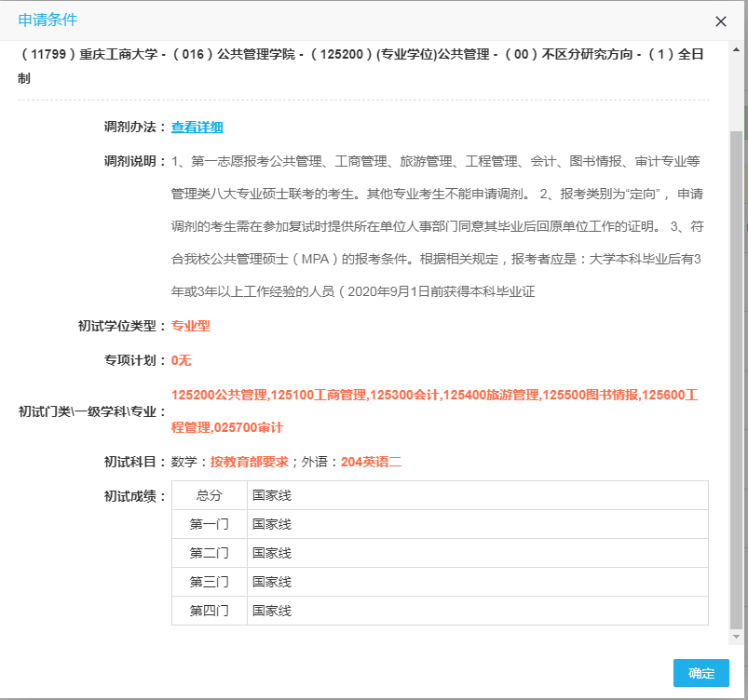Click the MPA 报考条件 description line
This screenshot has height=700, width=748.
(x=436, y=260)
